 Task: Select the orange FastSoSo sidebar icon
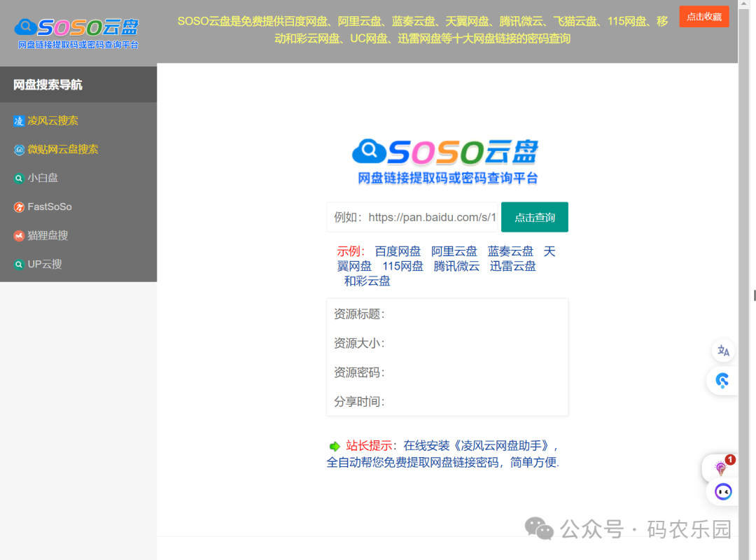[17, 206]
